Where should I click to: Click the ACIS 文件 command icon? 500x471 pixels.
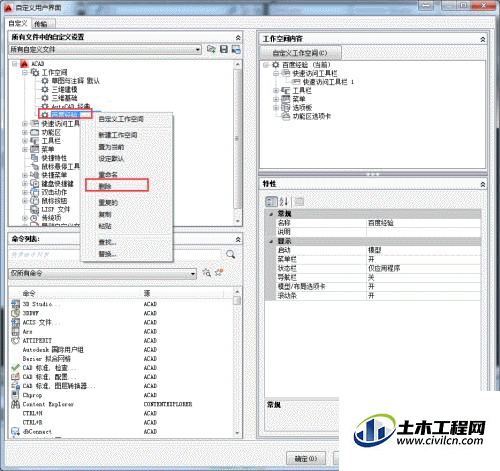pyautogui.click(x=15, y=322)
